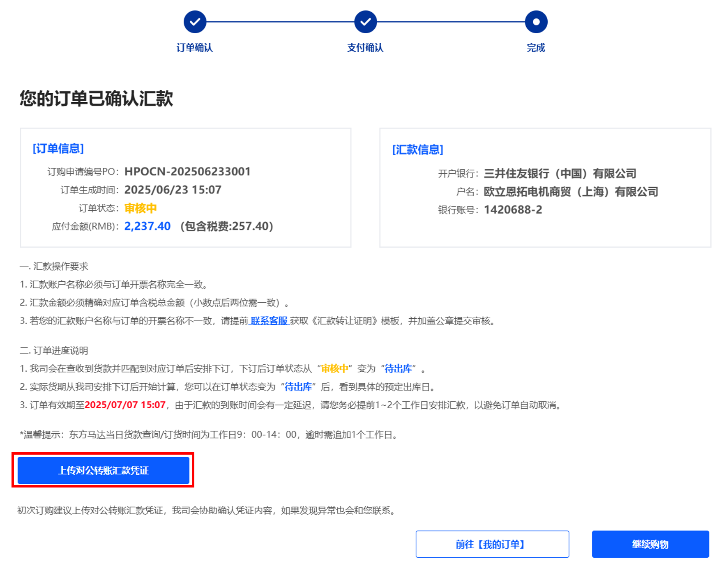Select the 支付确认 step label
The height and width of the screenshot is (568, 728).
365,48
